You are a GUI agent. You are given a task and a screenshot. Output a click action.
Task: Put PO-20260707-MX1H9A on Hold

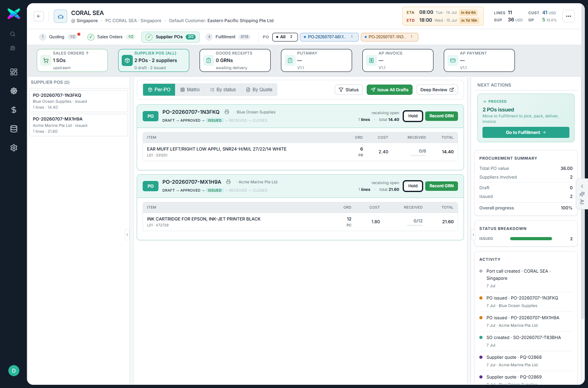point(413,186)
